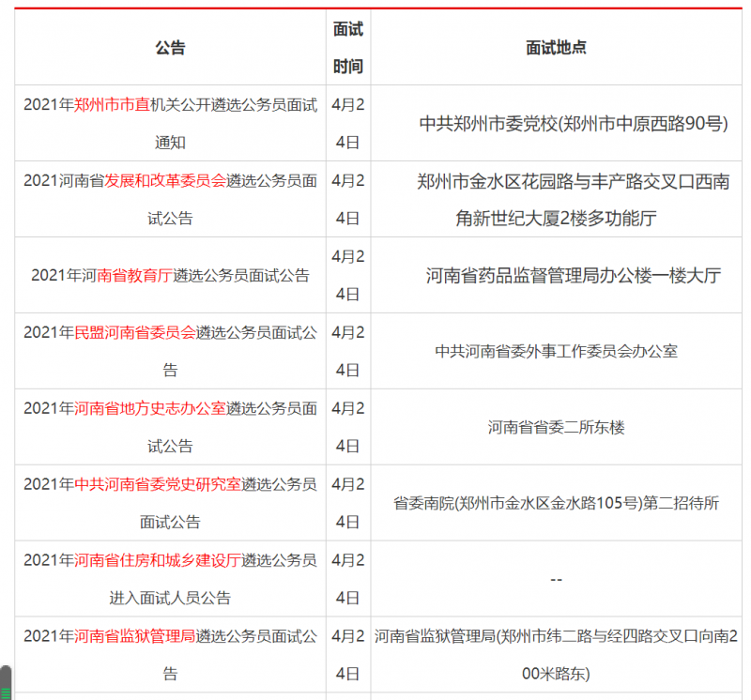The width and height of the screenshot is (751, 700).
Task: Select location text 中共河南省委外事工作委员会办公室
Action: coord(556,352)
